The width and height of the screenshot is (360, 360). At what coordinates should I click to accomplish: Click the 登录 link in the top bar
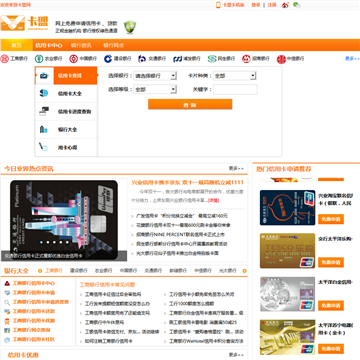tap(256, 5)
